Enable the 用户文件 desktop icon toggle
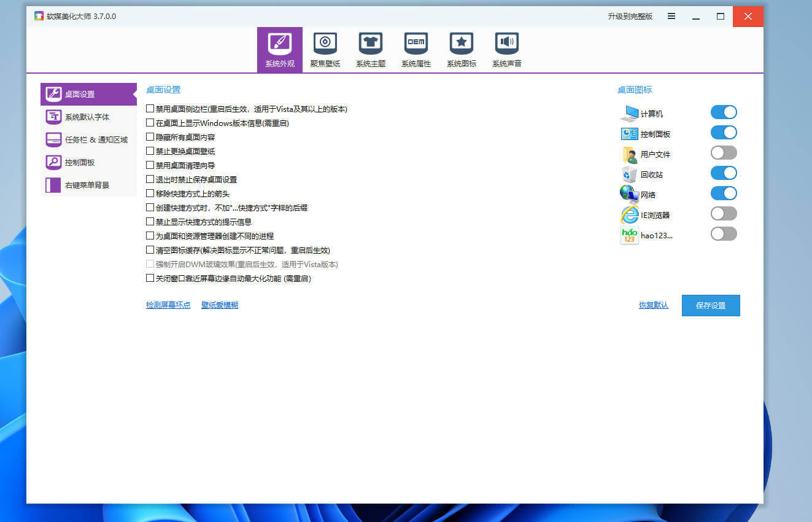 click(x=723, y=152)
